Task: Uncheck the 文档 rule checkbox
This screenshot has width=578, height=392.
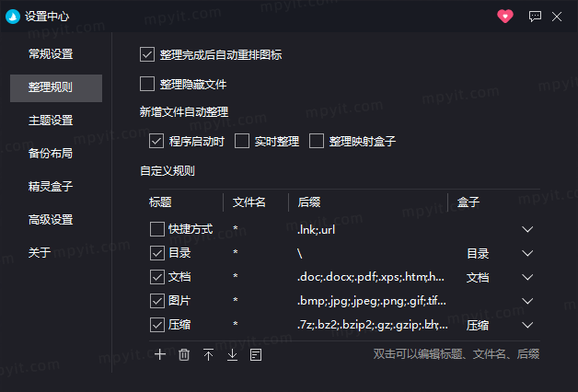Action: point(157,277)
